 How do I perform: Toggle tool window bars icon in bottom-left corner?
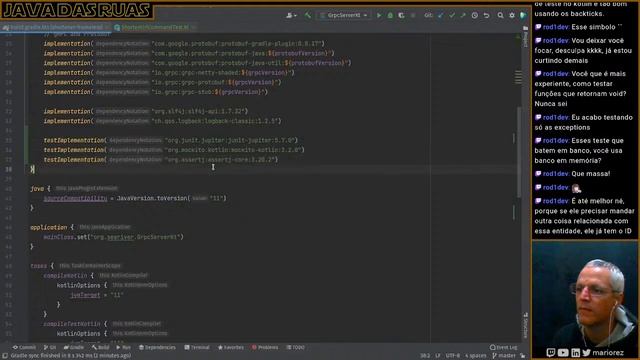click(x=4, y=356)
